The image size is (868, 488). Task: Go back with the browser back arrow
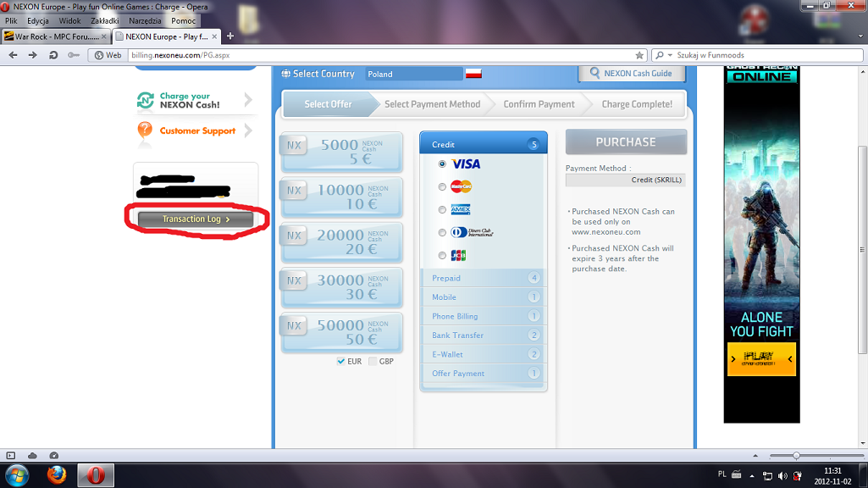click(14, 55)
